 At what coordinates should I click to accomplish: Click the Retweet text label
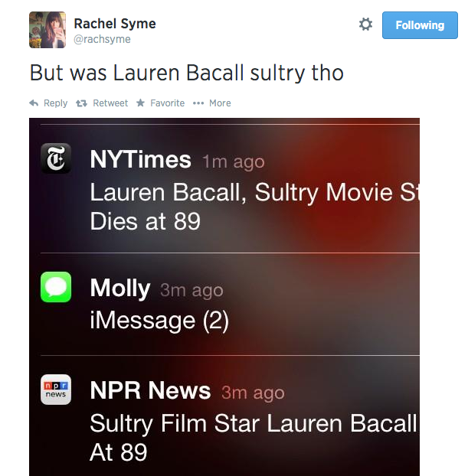110,103
